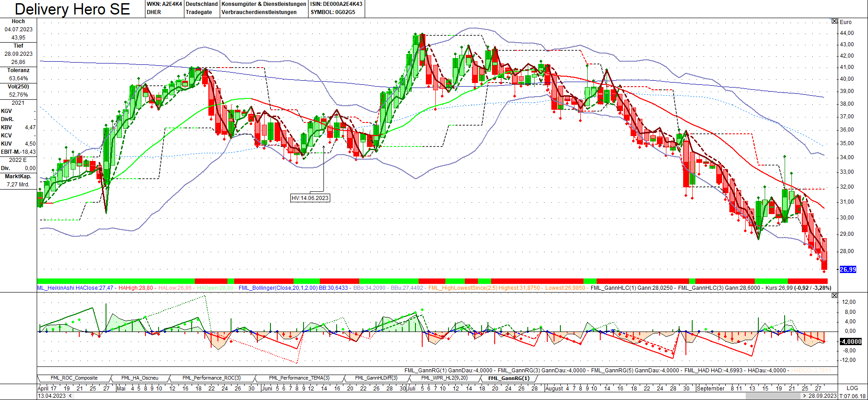
Task: Click the left scroll arrow beside 13.04.2023
Action: pyautogui.click(x=70, y=396)
